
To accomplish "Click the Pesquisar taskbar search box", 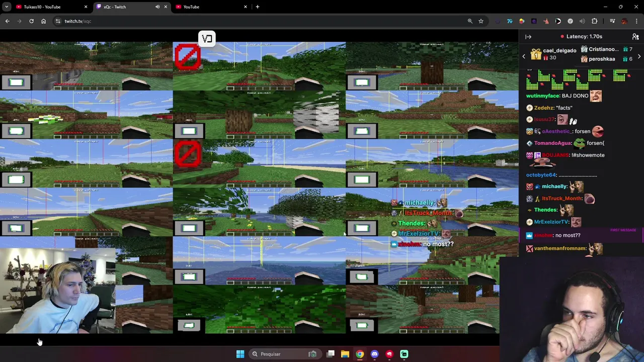I will coord(285,354).
